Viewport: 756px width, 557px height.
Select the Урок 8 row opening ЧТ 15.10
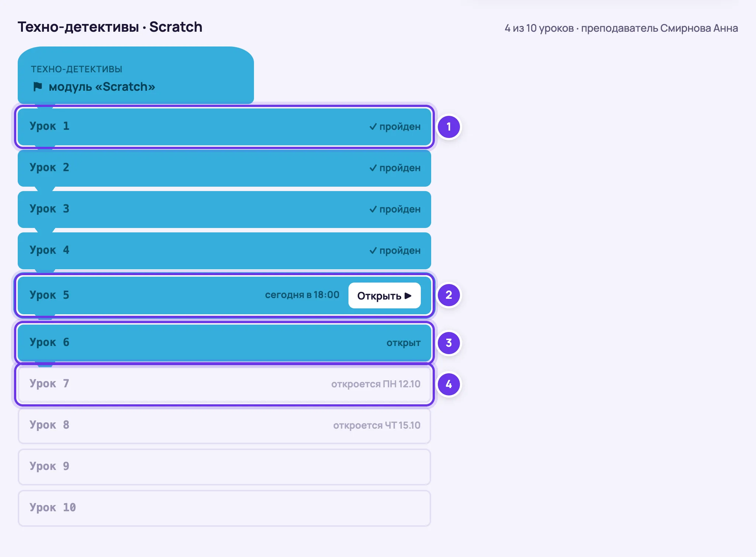coord(224,425)
